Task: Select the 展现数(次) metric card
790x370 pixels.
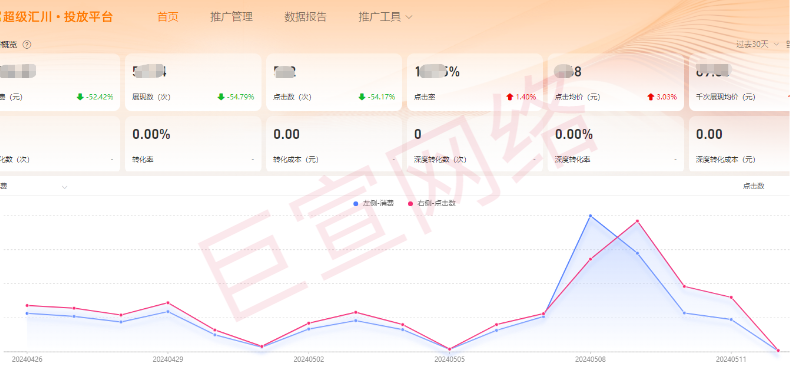Action: pos(193,82)
